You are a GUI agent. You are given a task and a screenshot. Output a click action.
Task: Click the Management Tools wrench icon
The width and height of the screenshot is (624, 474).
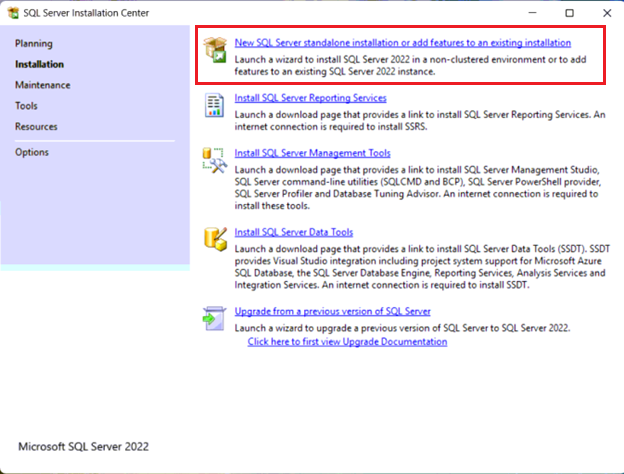(x=214, y=160)
